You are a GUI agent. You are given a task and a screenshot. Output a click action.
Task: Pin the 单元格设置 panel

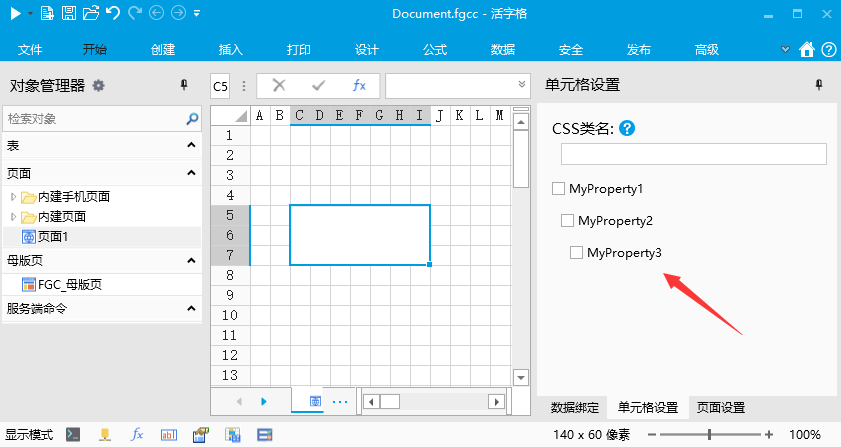[x=818, y=85]
